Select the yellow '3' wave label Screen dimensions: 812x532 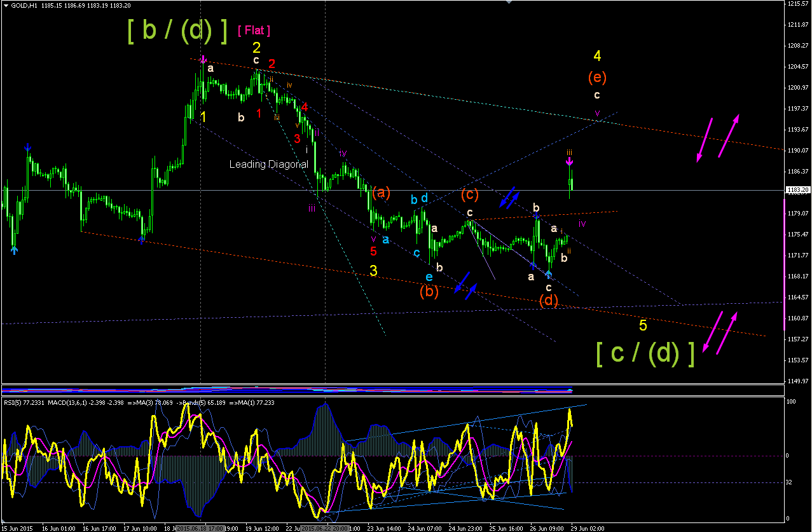click(x=373, y=270)
